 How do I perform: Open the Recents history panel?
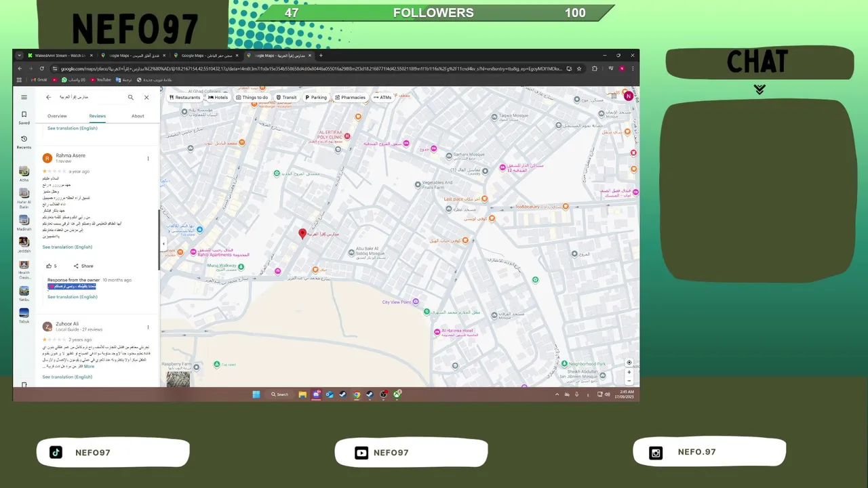coord(24,142)
